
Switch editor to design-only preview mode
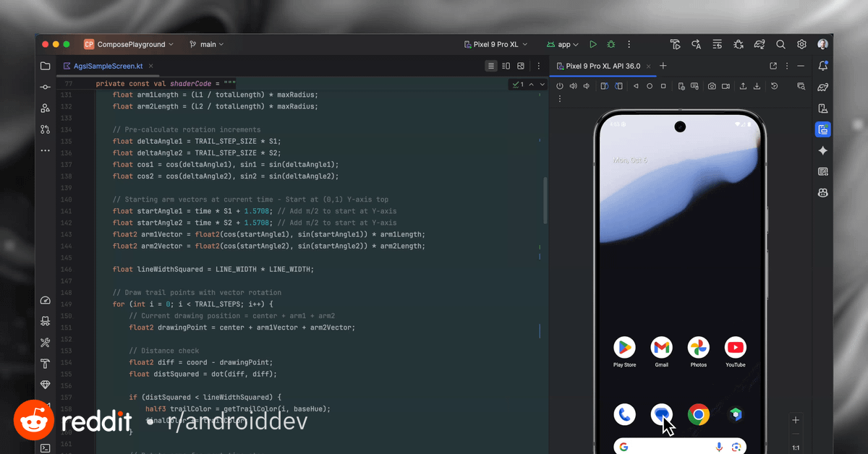[521, 66]
